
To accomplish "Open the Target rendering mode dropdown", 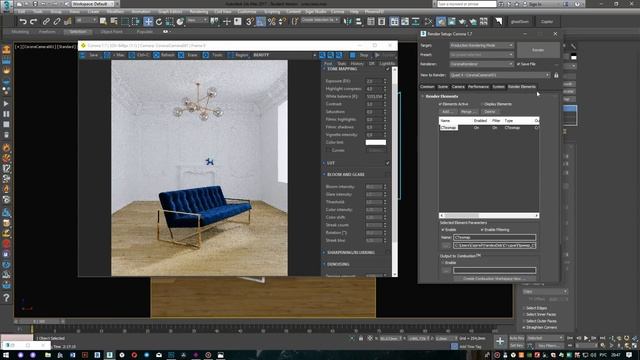I will [482, 45].
